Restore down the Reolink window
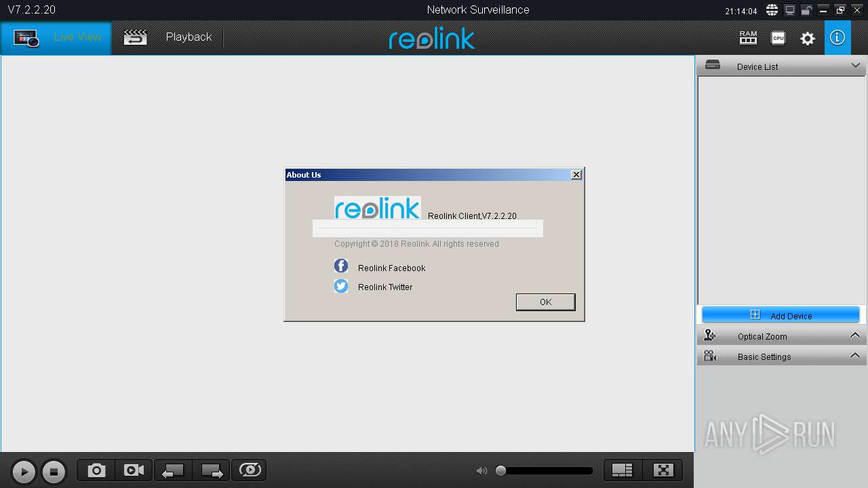This screenshot has height=488, width=868. [x=840, y=10]
